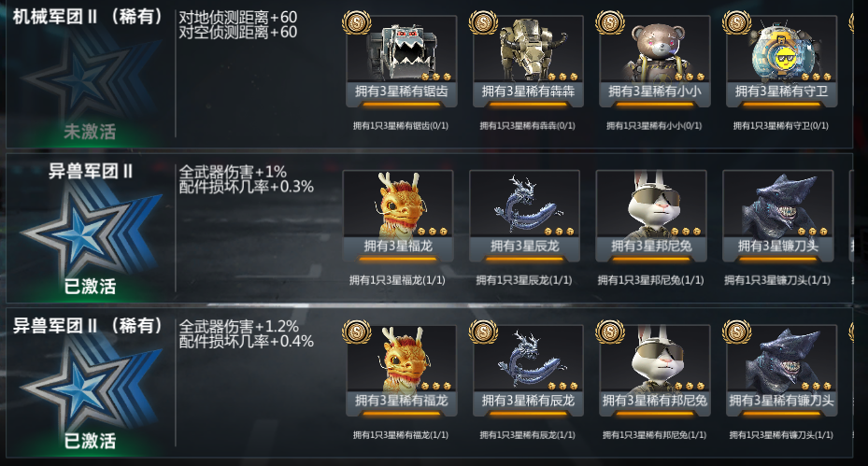This screenshot has width=868, height=466.
Task: Choose the 3-star 邦尼兔 rabbit card
Action: (651, 216)
